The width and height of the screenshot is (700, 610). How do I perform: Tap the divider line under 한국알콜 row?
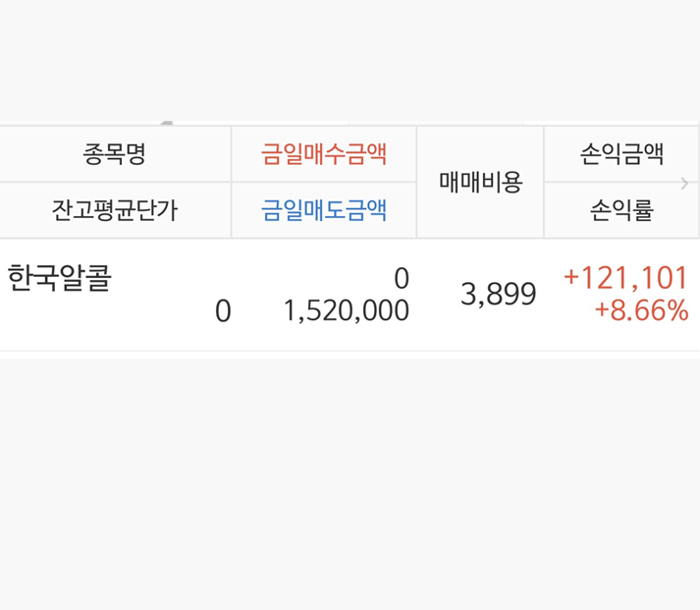click(350, 351)
